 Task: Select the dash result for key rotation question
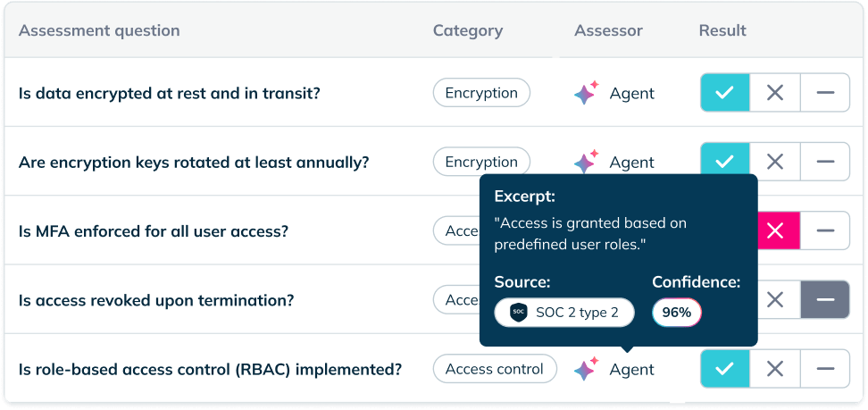(x=825, y=162)
